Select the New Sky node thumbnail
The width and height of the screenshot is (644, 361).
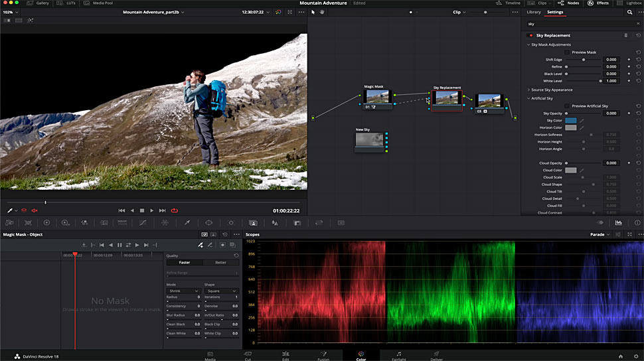click(368, 139)
